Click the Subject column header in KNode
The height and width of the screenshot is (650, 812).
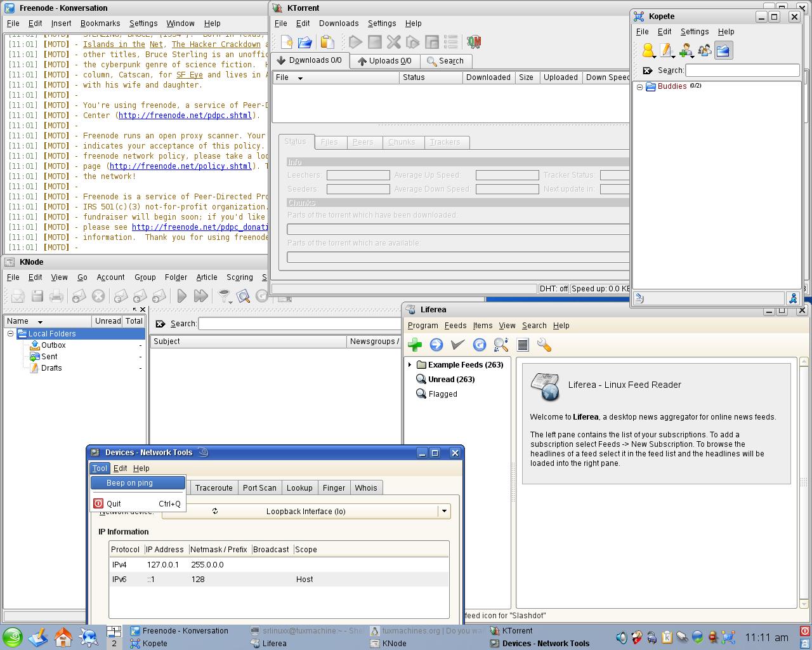[x=249, y=342]
